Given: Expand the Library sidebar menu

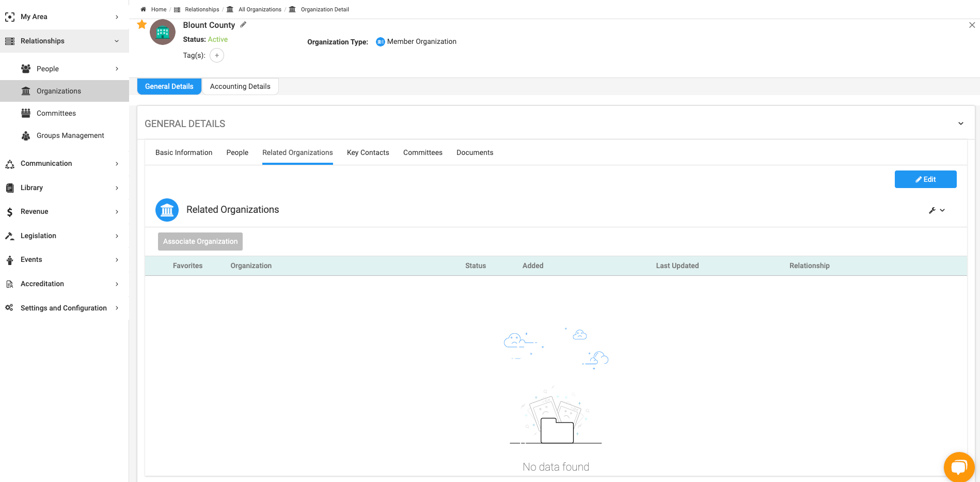Looking at the screenshot, I should 65,188.
